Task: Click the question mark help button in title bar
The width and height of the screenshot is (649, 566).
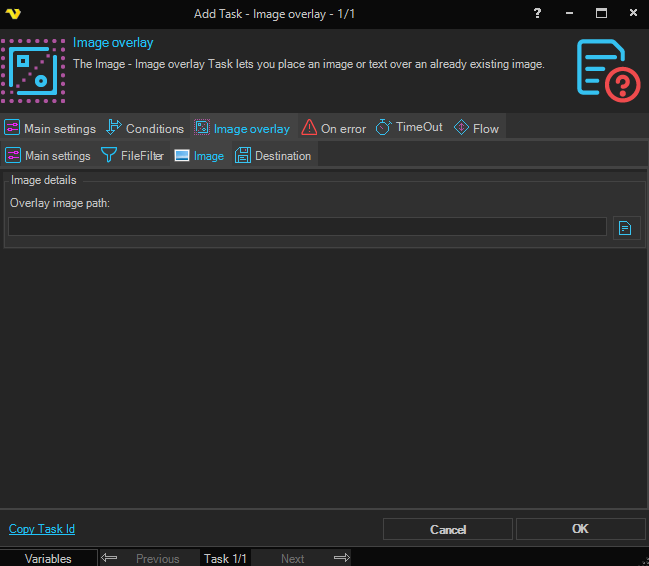Action: point(538,14)
